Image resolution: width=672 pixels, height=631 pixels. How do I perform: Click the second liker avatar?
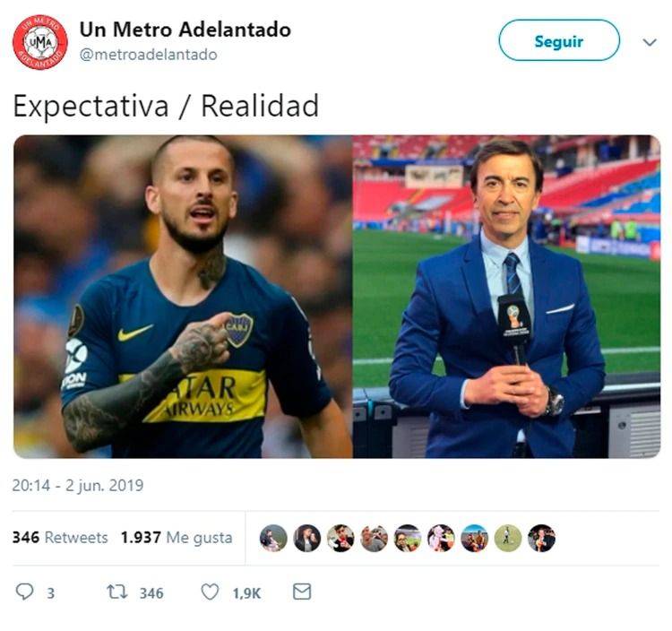(306, 538)
